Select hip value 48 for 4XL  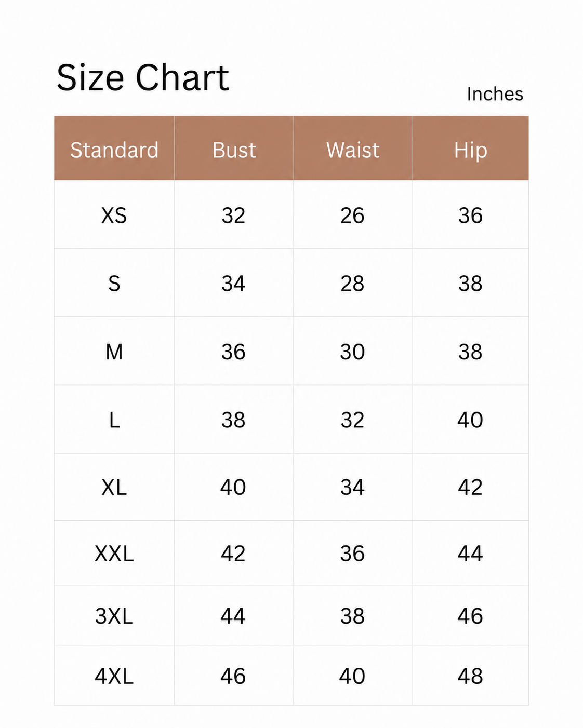470,677
